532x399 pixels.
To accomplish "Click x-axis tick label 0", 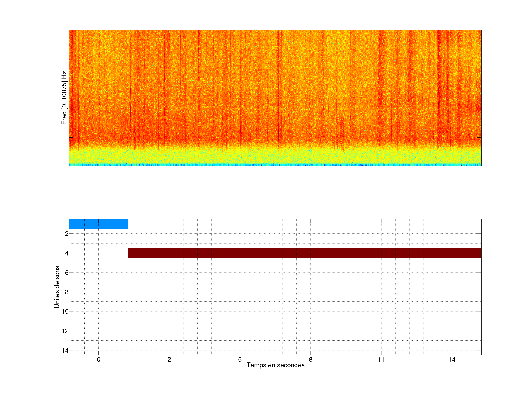I will [98, 359].
